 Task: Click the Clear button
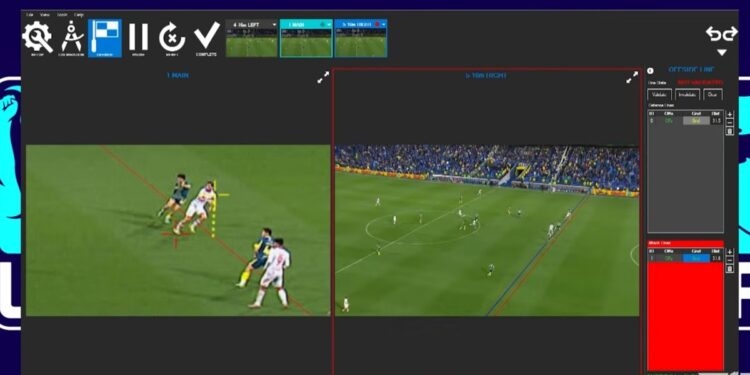tap(713, 95)
